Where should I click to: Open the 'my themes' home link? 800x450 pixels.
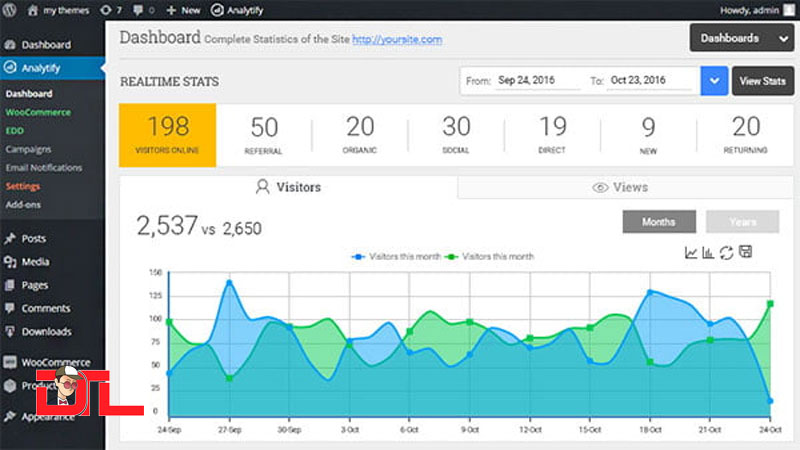click(58, 10)
